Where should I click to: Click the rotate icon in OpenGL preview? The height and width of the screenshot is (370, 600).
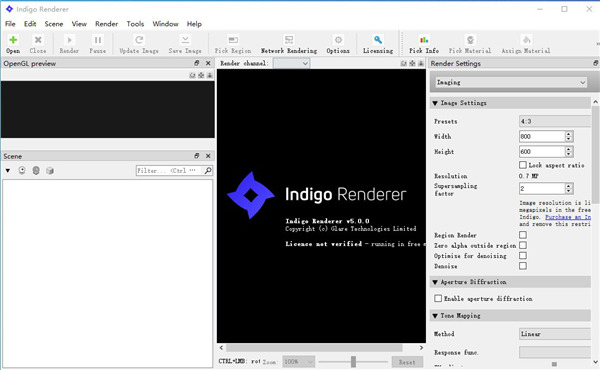click(x=192, y=75)
